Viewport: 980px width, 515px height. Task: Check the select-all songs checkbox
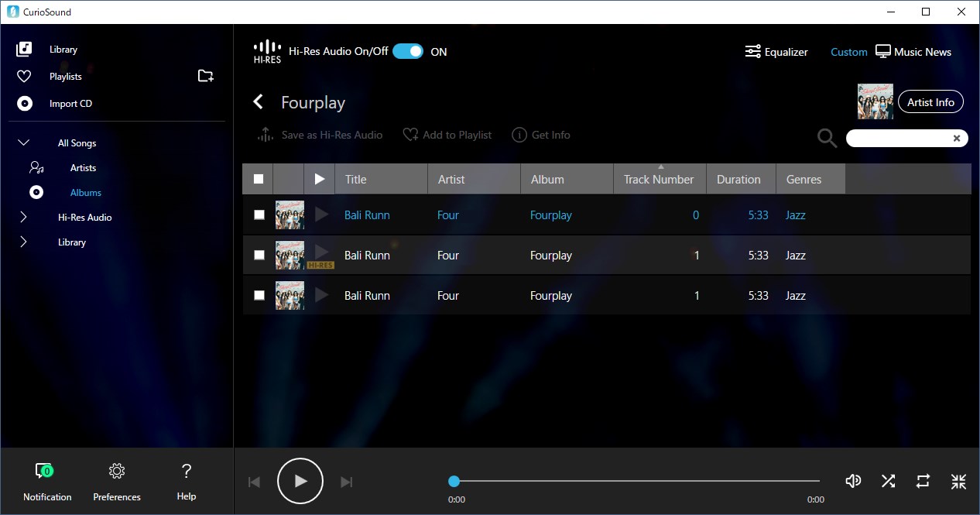258,178
